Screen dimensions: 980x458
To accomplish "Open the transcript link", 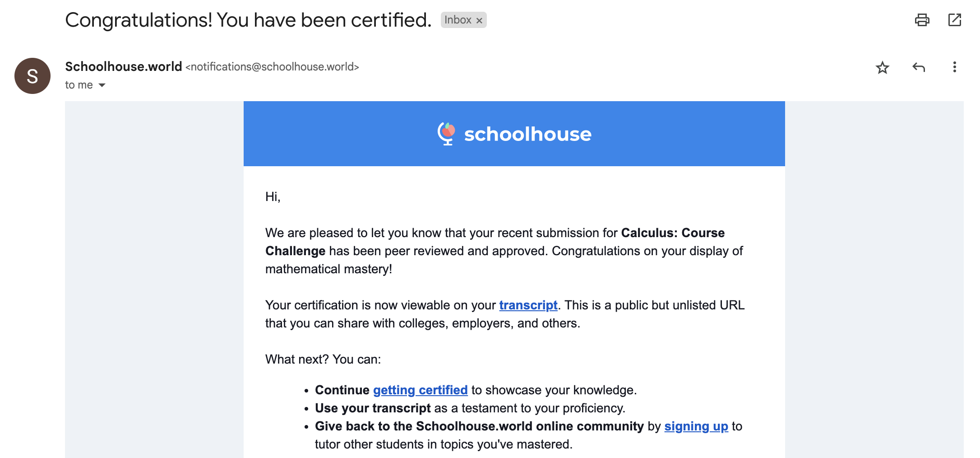I will [x=528, y=305].
